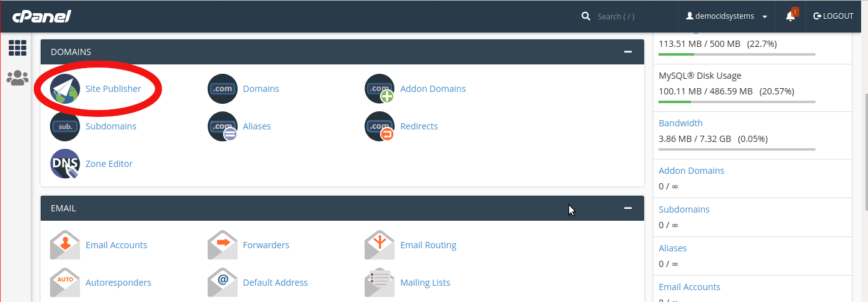Click the Subdomains sub. icon
868x302 pixels.
65,126
